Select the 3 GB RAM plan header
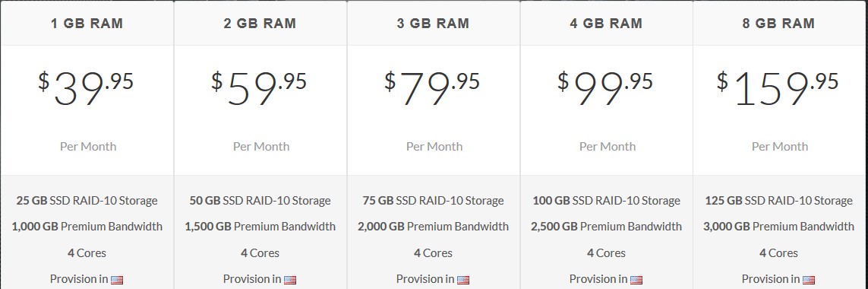Image resolution: width=868 pixels, height=289 pixels. point(434,24)
